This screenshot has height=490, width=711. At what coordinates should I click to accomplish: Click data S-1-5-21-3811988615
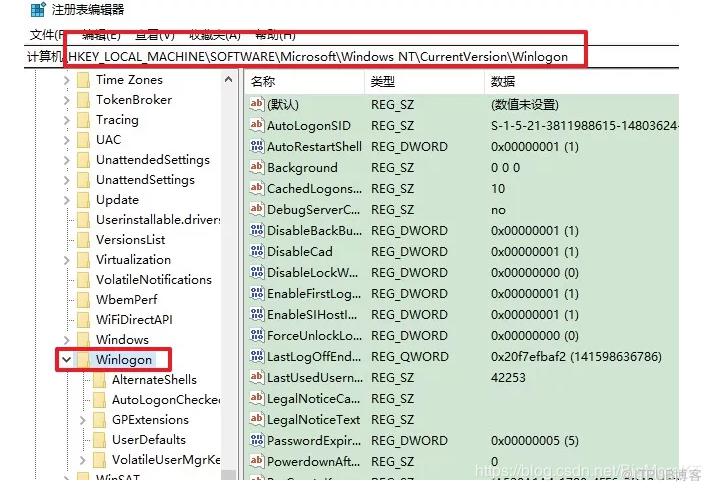click(x=584, y=126)
